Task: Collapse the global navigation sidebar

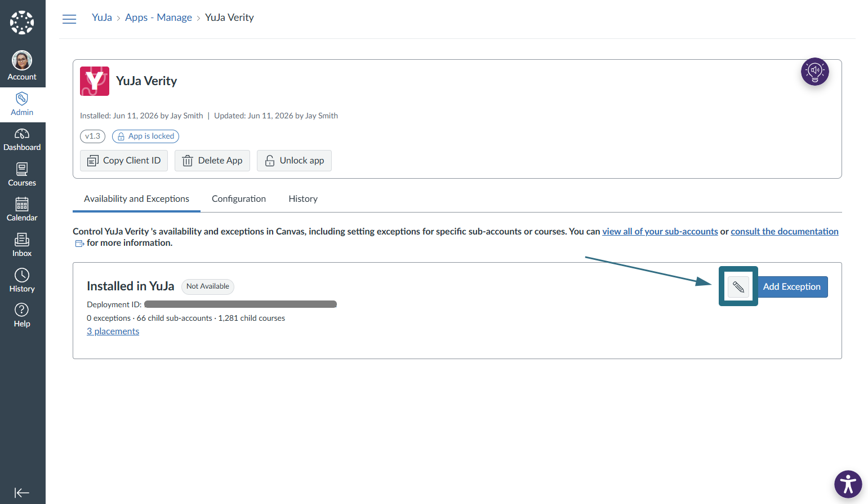Action: click(22, 493)
